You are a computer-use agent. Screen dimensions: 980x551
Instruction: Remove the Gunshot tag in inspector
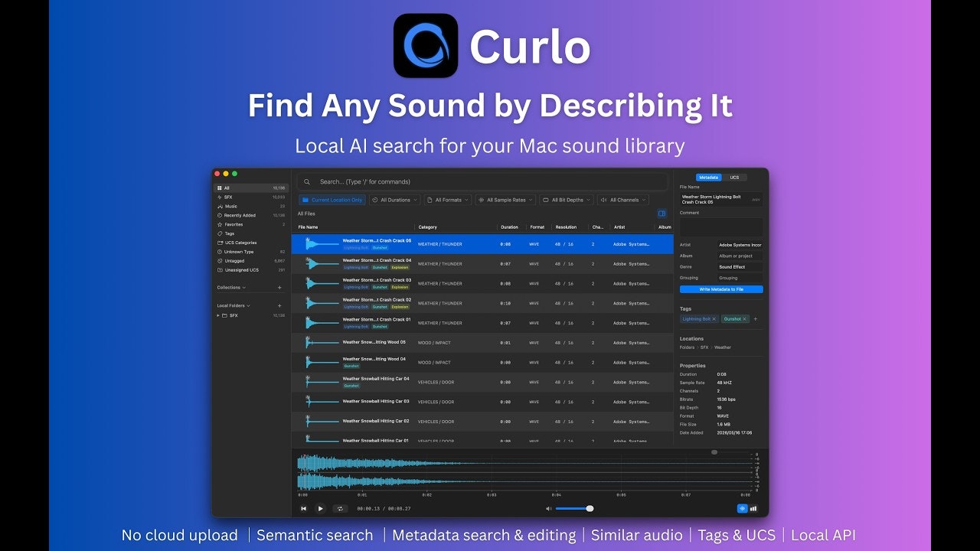click(x=744, y=318)
